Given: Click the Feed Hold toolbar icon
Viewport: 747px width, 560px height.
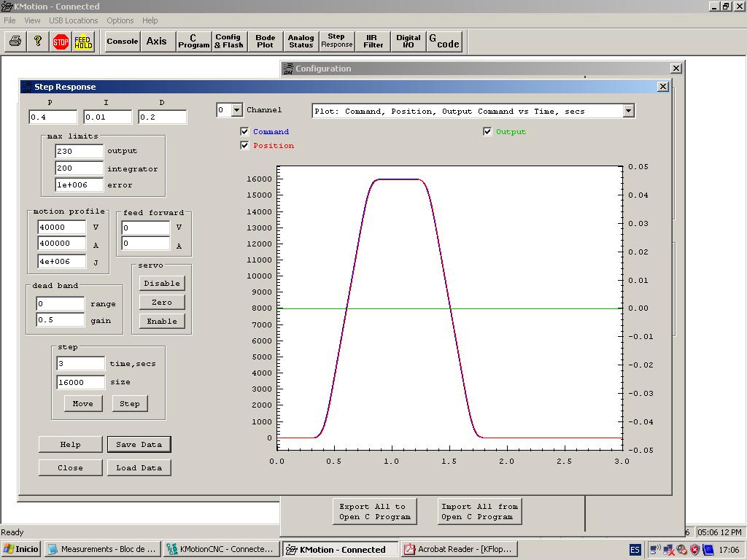Looking at the screenshot, I should click(83, 42).
